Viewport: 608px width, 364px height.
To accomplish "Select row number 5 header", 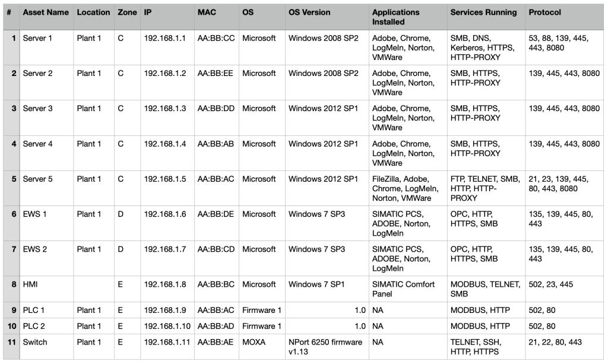I will 11,179.
